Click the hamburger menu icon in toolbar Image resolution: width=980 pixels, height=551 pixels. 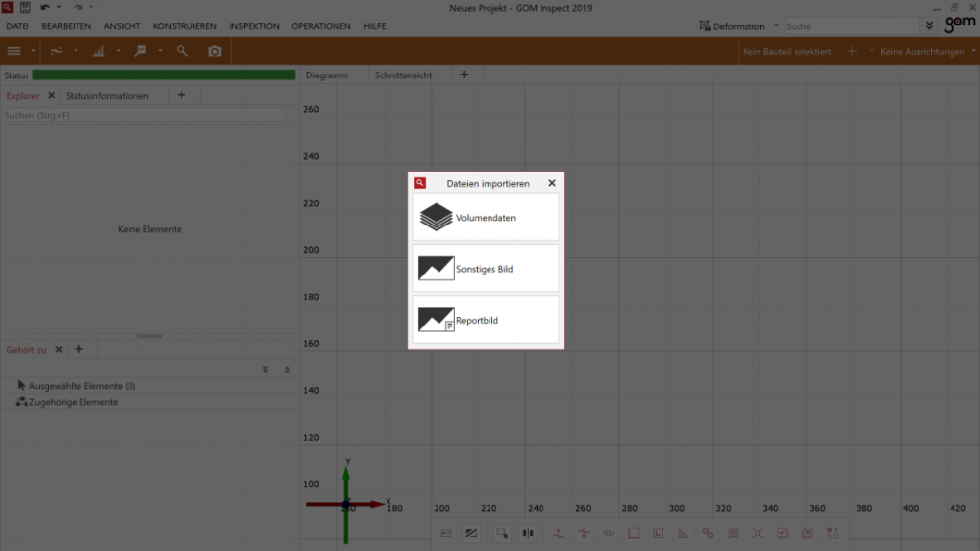click(14, 51)
